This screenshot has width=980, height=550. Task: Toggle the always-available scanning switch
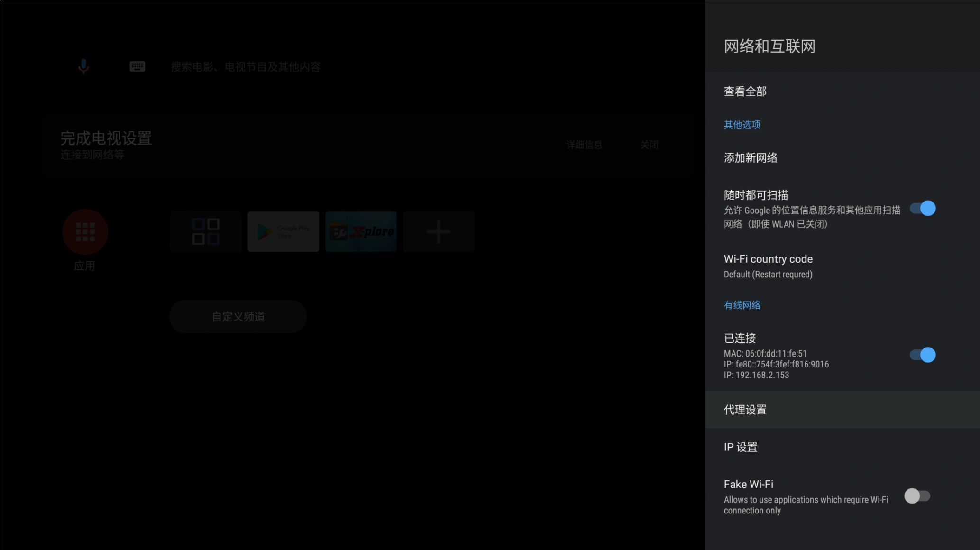point(922,209)
